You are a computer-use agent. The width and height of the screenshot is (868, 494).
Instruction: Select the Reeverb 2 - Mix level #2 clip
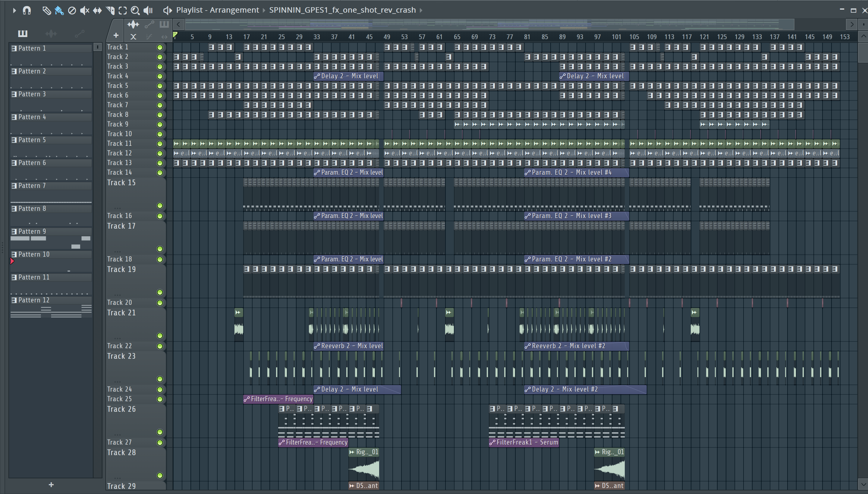[576, 346]
